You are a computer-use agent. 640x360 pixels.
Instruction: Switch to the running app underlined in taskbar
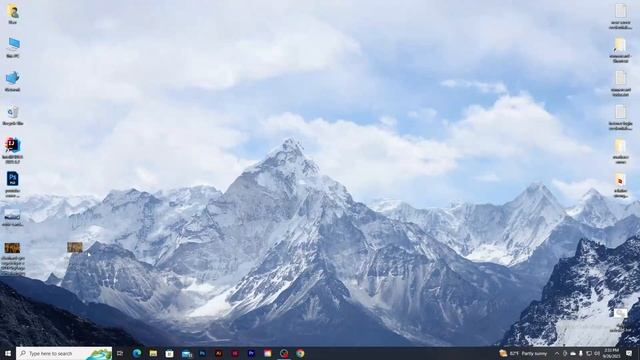tap(284, 353)
